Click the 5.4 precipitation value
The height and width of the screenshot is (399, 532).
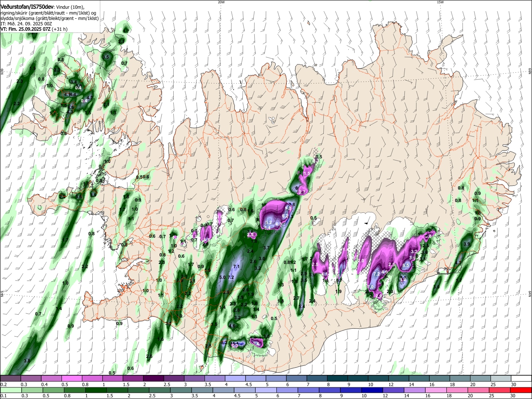302,306
